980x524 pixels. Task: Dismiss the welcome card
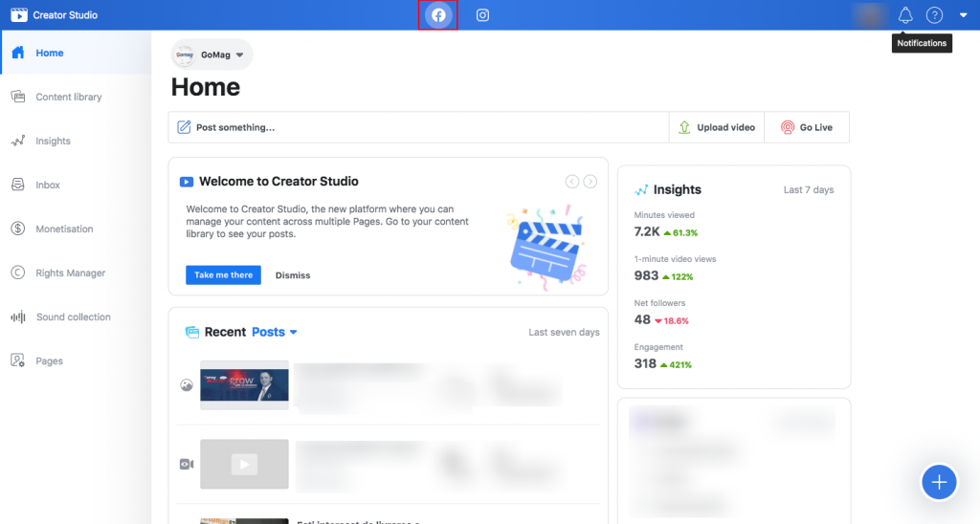click(x=293, y=275)
